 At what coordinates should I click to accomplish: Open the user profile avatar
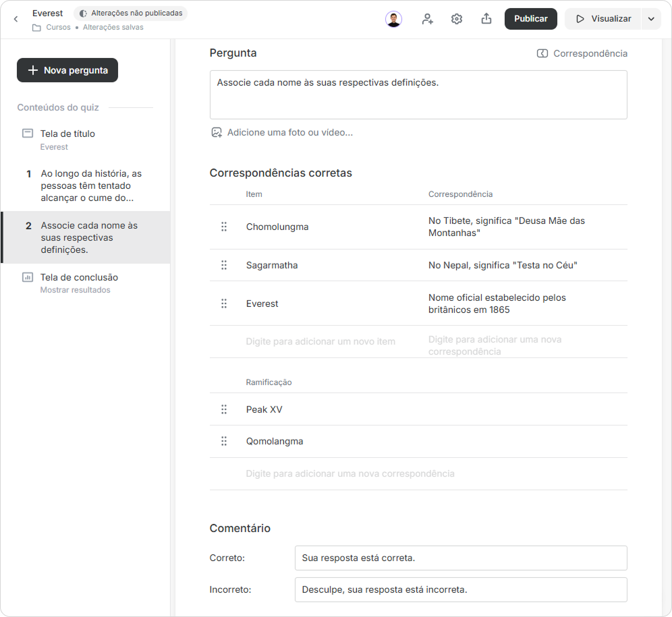tap(393, 19)
